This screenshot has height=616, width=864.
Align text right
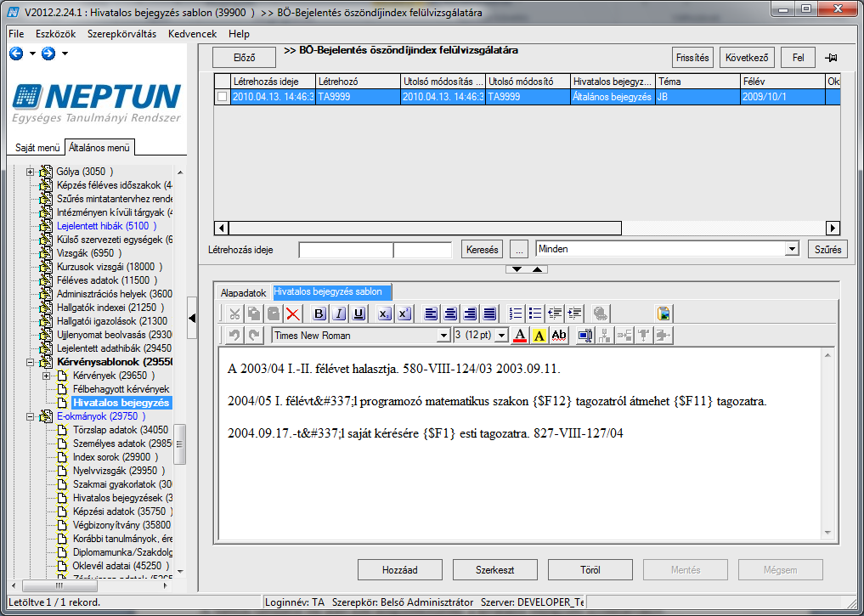(x=470, y=314)
